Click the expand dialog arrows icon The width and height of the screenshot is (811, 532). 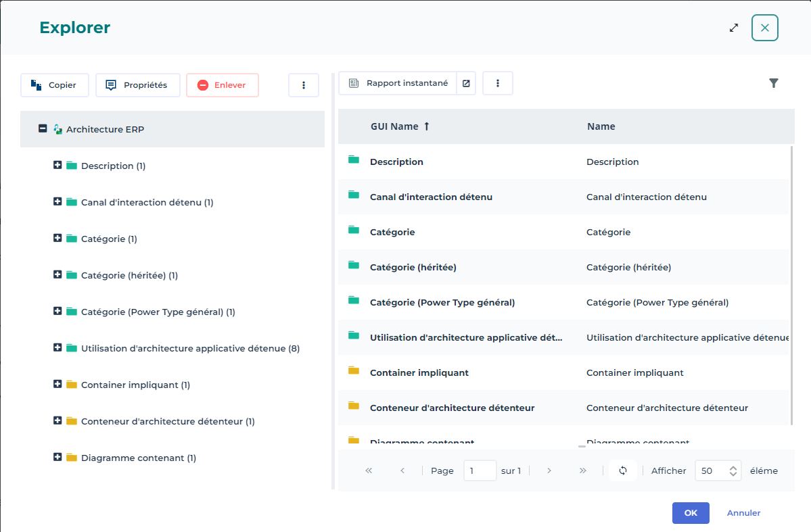(734, 28)
